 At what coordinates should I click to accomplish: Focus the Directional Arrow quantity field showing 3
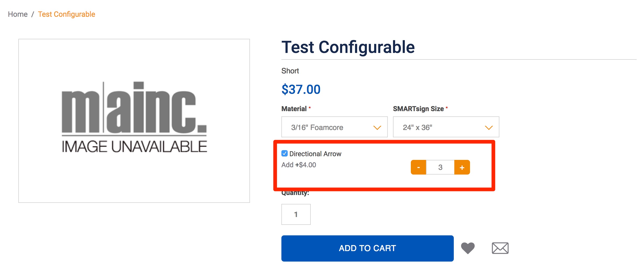440,167
